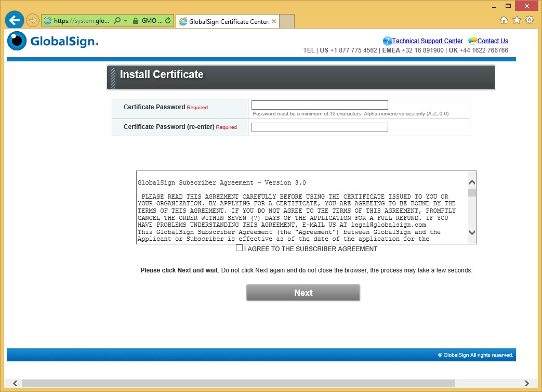Open Favorites with the star icon
The height and width of the screenshot is (392, 542).
(x=517, y=20)
